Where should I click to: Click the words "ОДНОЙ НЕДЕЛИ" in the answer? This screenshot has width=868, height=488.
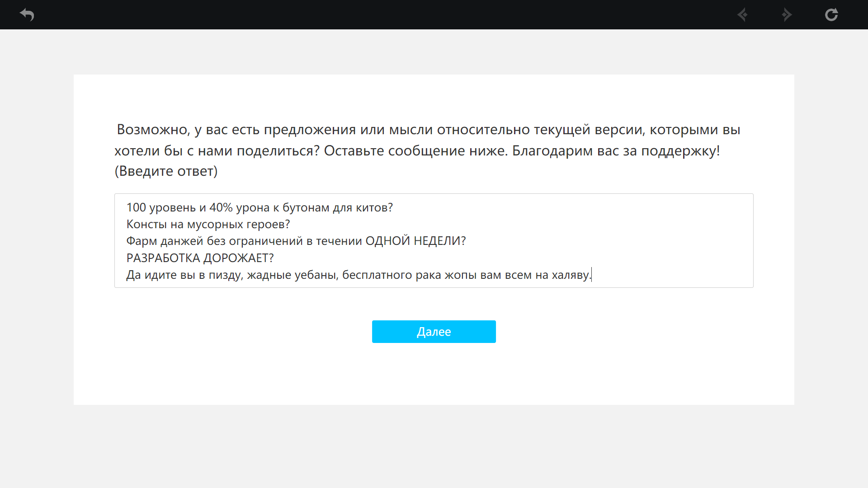pyautogui.click(x=411, y=241)
